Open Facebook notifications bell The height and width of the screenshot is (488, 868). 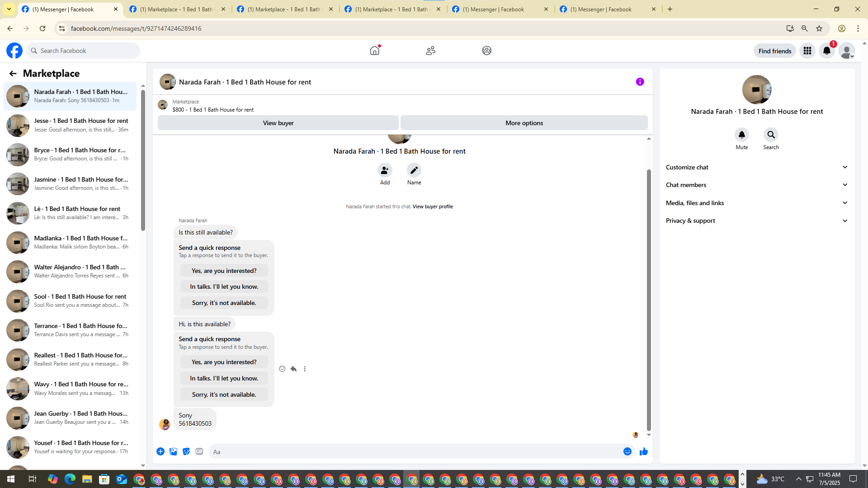826,51
